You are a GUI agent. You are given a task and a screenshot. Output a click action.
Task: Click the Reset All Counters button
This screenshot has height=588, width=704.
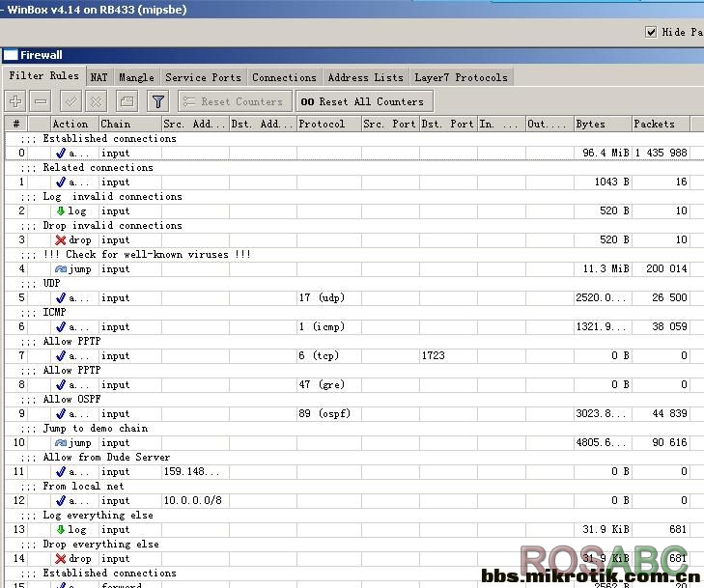(364, 101)
